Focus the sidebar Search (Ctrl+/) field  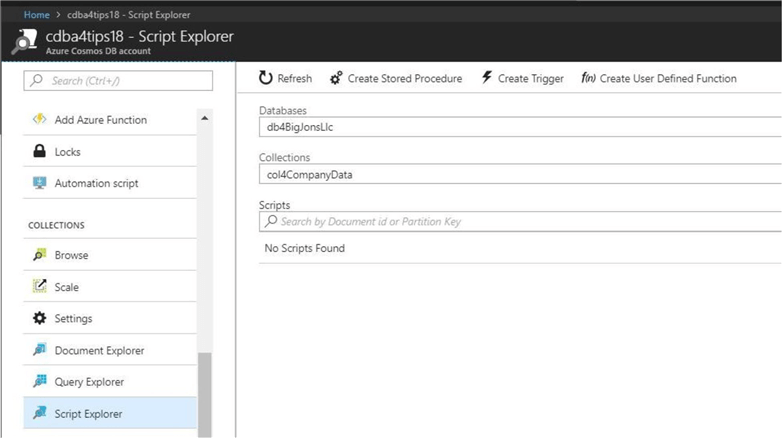click(x=118, y=80)
